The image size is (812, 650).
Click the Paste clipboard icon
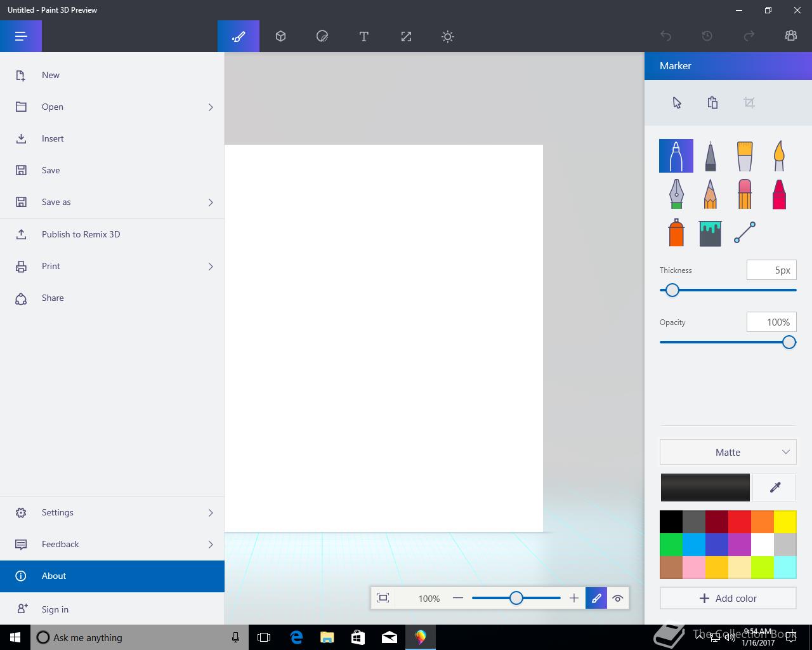point(712,103)
